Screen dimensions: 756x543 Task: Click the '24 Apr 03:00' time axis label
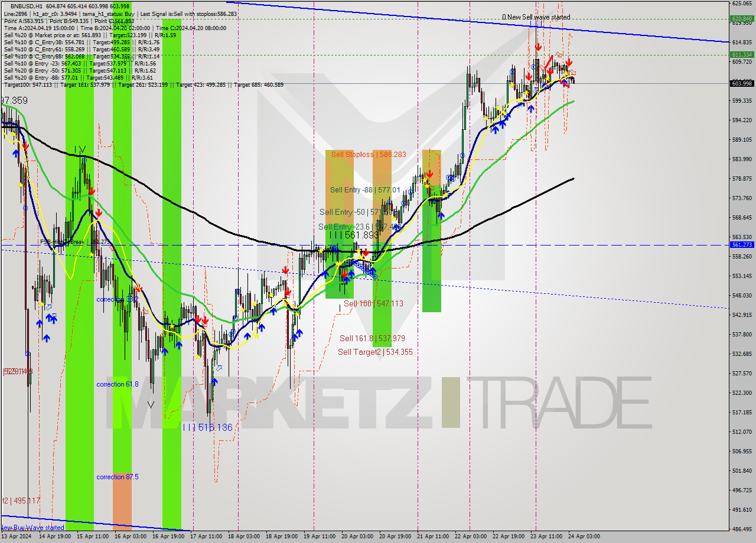pyautogui.click(x=584, y=537)
